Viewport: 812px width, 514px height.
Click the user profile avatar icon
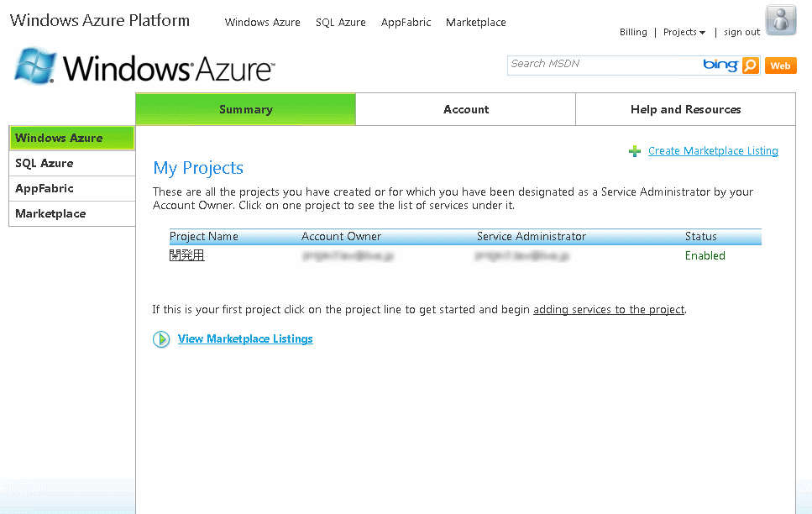pos(781,20)
